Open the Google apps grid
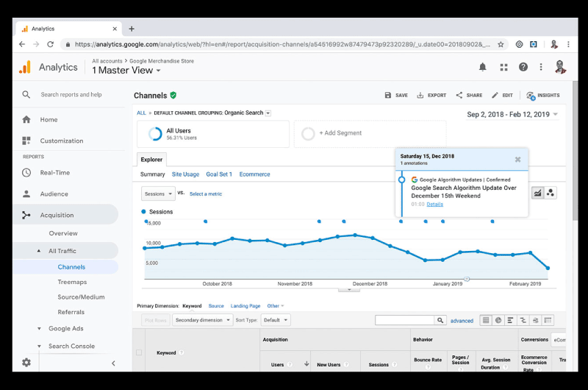This screenshot has width=588, height=390. [503, 67]
